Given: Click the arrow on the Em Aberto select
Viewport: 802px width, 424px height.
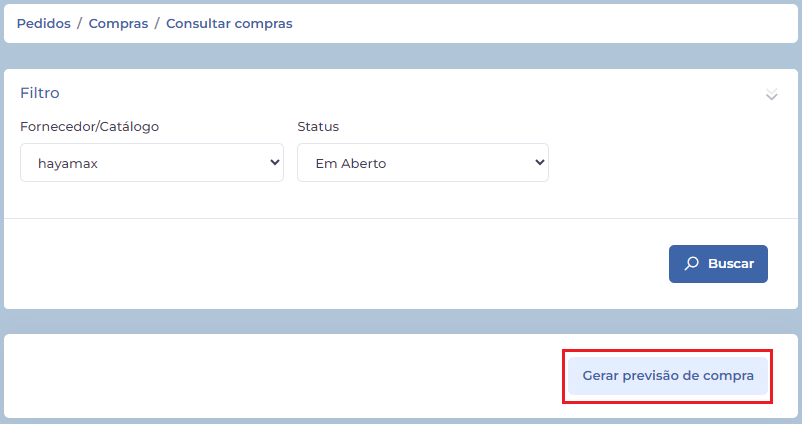Looking at the screenshot, I should pyautogui.click(x=540, y=162).
